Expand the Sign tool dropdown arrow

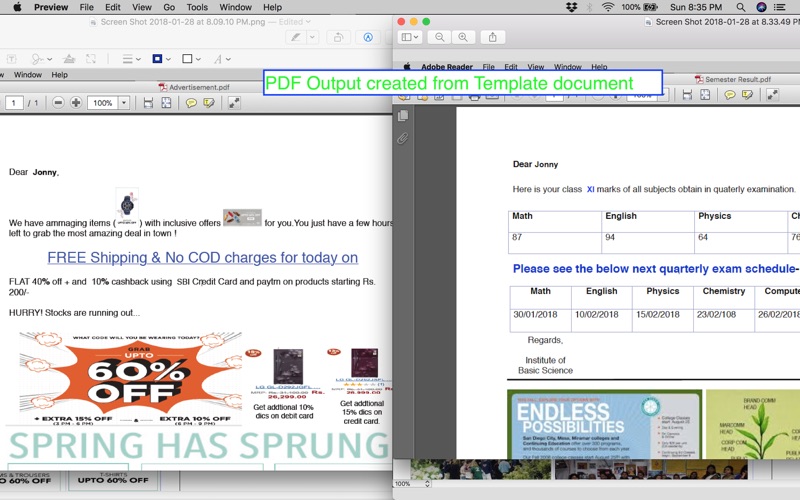point(49,59)
